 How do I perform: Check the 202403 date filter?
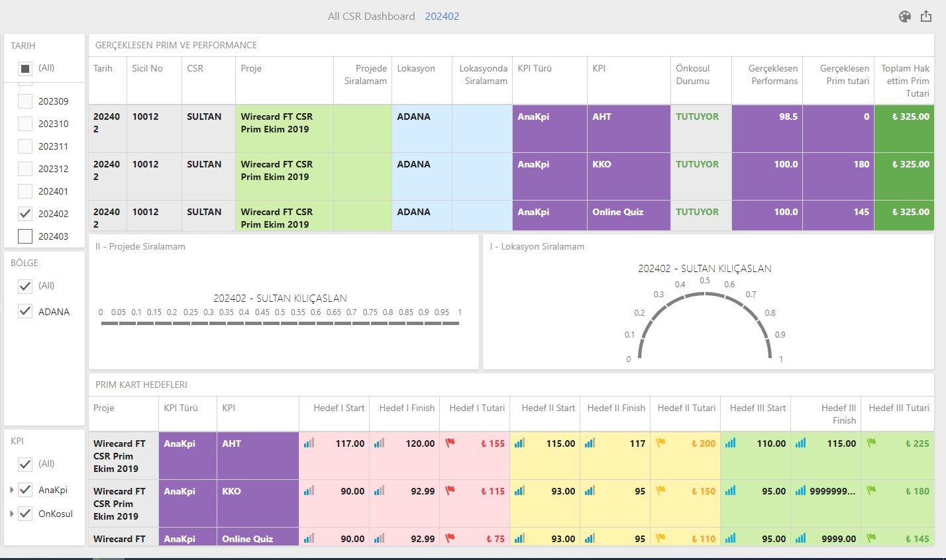(25, 236)
